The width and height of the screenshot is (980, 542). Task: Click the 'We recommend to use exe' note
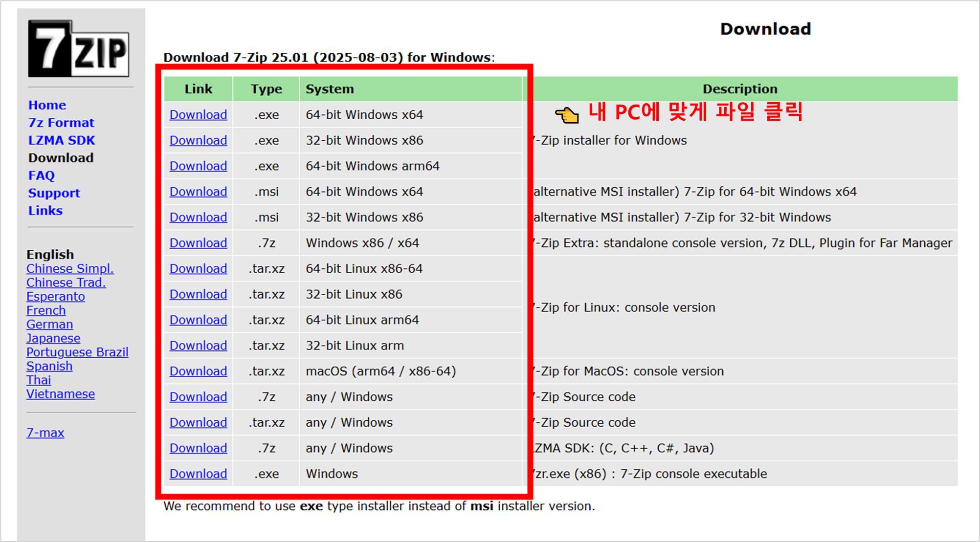(379, 506)
